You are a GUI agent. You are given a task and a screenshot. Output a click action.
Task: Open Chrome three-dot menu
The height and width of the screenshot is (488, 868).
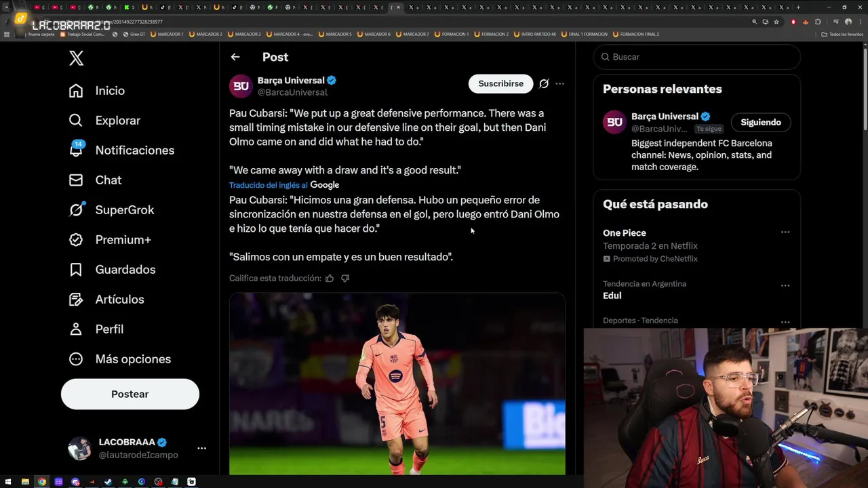860,22
